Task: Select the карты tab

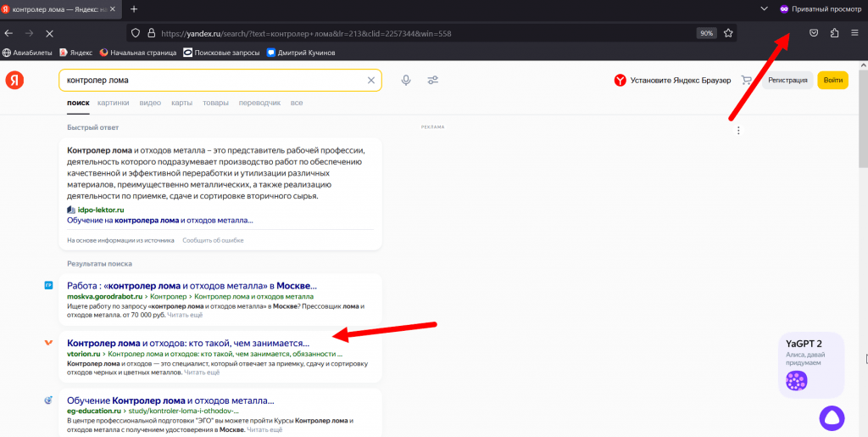Action: coord(181,103)
